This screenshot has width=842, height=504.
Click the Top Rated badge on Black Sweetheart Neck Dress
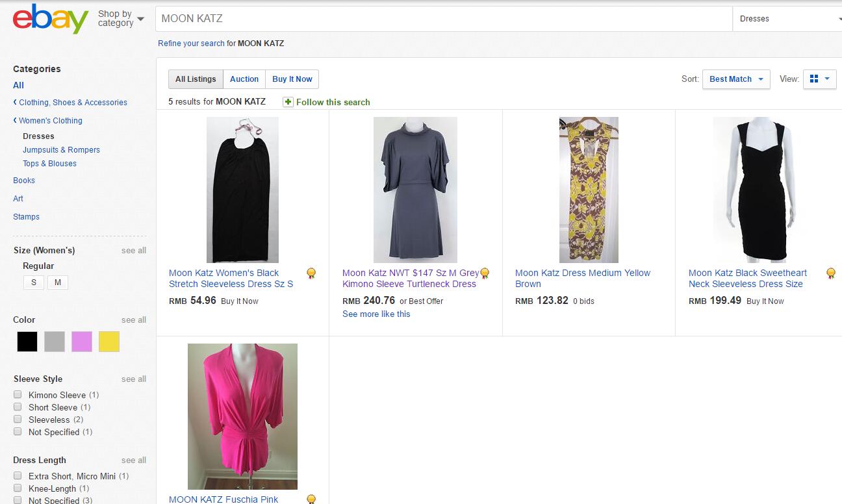(x=831, y=273)
